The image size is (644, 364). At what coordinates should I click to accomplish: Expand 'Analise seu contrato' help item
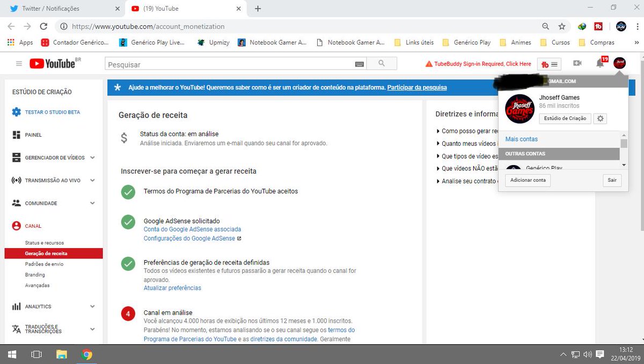tap(466, 181)
